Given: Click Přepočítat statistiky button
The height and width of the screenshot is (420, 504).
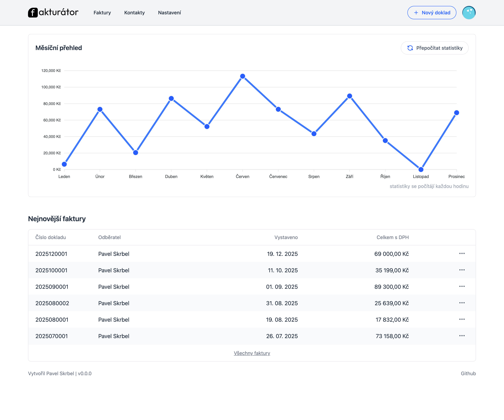Looking at the screenshot, I should pos(434,48).
